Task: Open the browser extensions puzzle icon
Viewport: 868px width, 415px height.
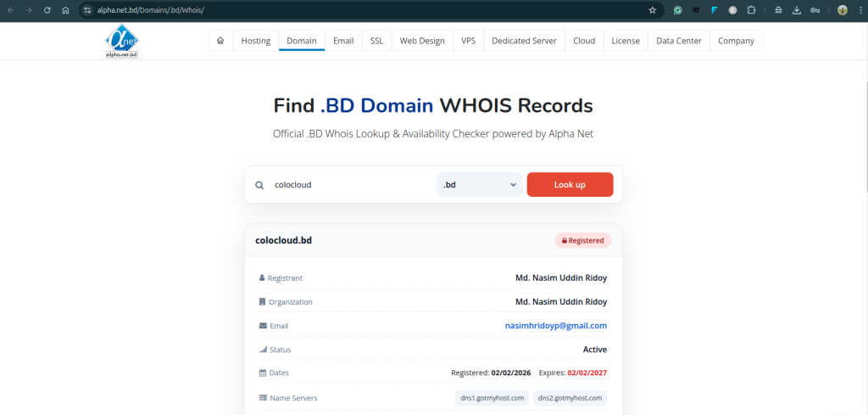Action: (x=751, y=10)
